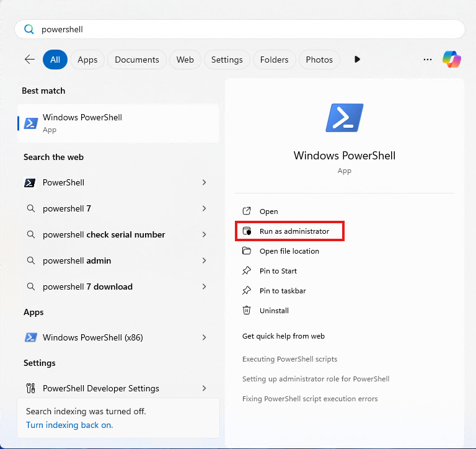
Task: Switch to the Settings filter tab
Action: point(227,60)
